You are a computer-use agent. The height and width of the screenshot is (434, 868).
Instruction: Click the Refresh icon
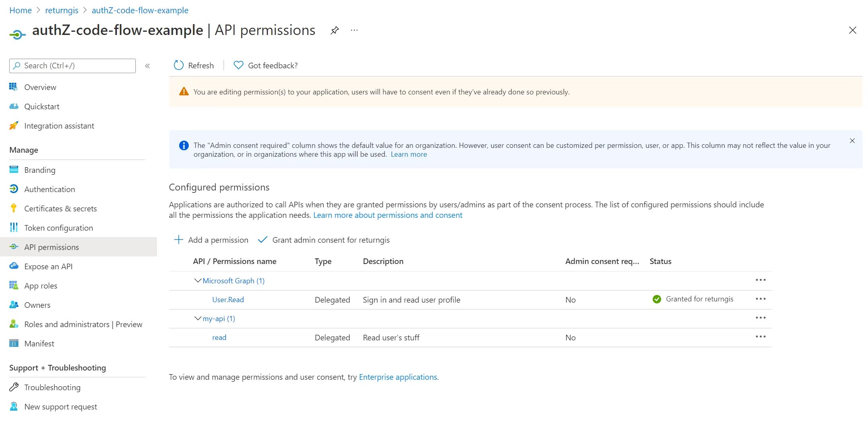pos(178,65)
